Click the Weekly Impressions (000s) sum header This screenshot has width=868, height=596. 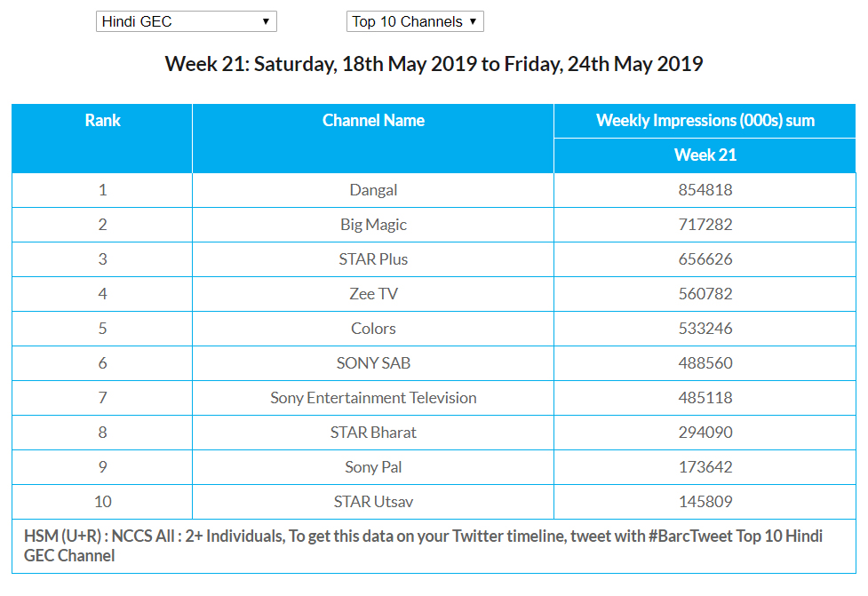pos(705,121)
